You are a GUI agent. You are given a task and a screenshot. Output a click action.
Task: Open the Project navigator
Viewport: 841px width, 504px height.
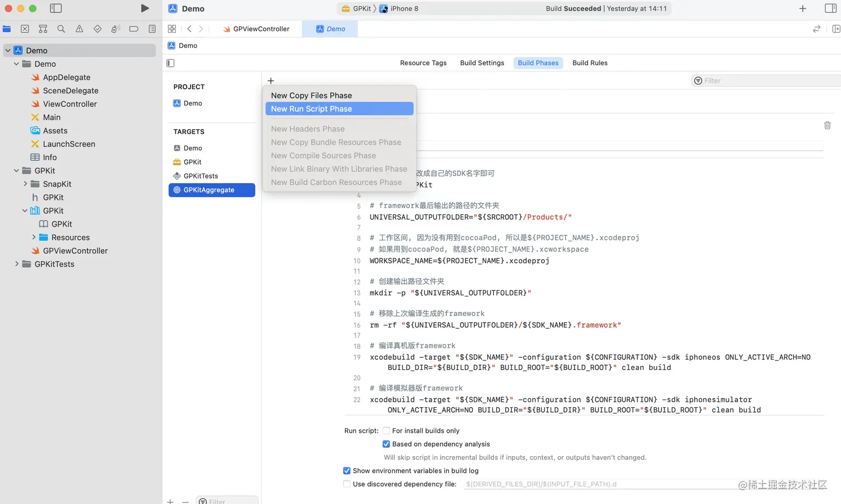(7, 29)
